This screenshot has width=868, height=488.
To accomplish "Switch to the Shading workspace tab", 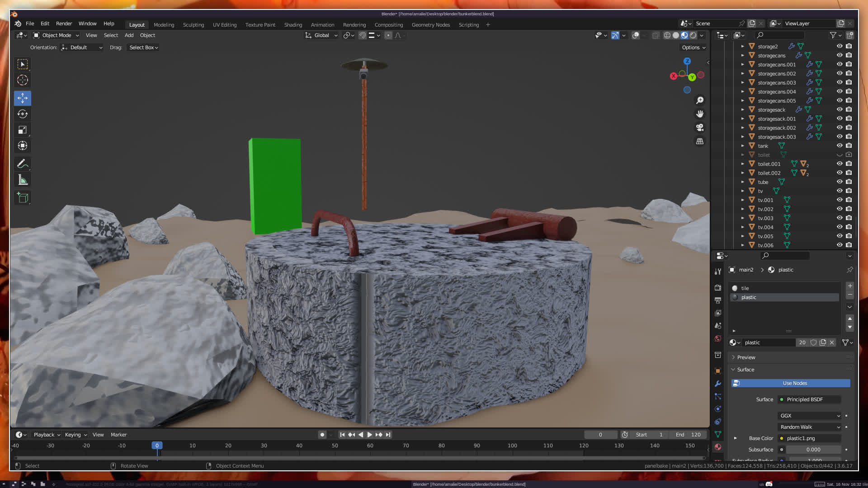I will (293, 25).
